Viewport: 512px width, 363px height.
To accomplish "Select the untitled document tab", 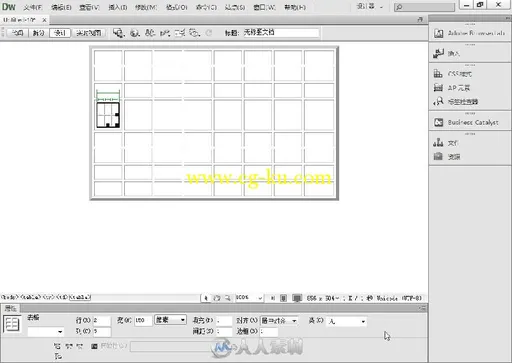I will 19,20.
